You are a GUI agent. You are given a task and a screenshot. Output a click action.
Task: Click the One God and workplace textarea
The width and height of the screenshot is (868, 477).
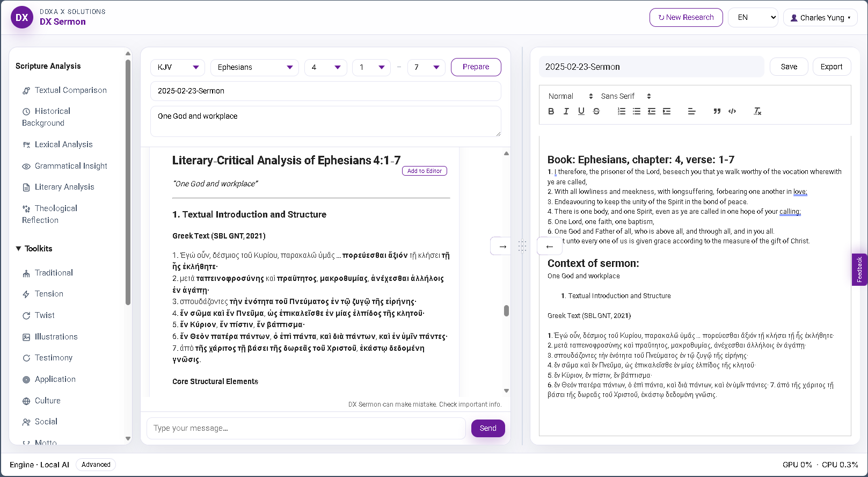326,121
